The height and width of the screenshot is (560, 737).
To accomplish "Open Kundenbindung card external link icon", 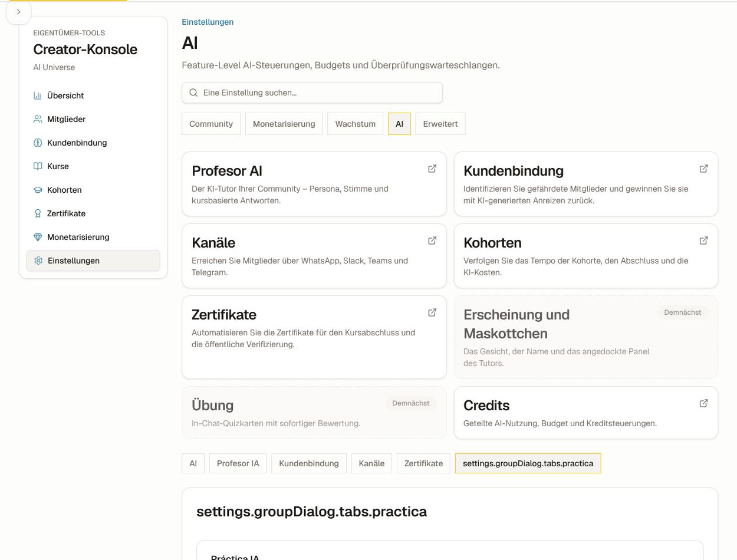I will pos(703,169).
